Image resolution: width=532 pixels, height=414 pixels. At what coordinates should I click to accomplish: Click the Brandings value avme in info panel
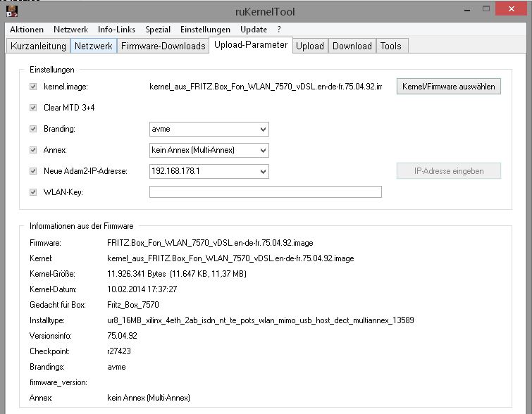116,367
